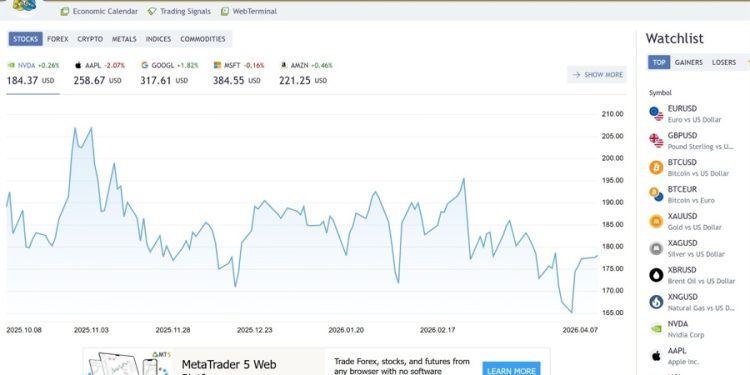Click the Amazon logo in the chart header
This screenshot has width=750, height=375.
(284, 66)
